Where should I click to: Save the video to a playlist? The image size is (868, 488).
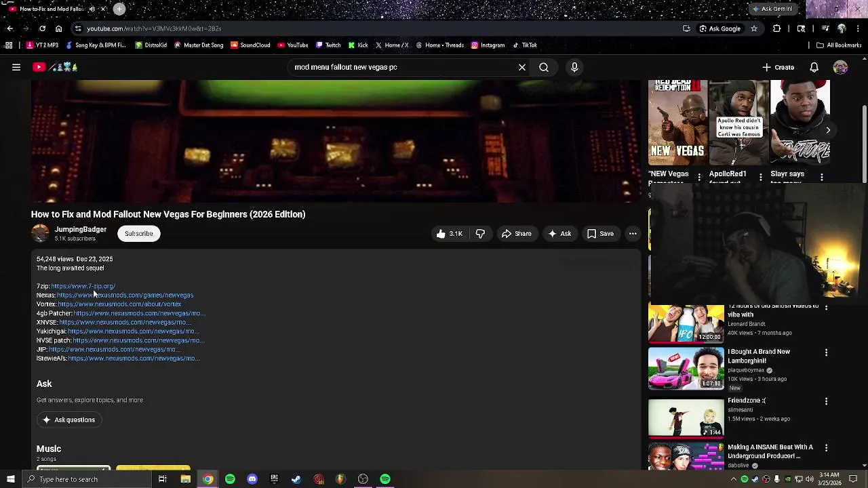coord(600,234)
